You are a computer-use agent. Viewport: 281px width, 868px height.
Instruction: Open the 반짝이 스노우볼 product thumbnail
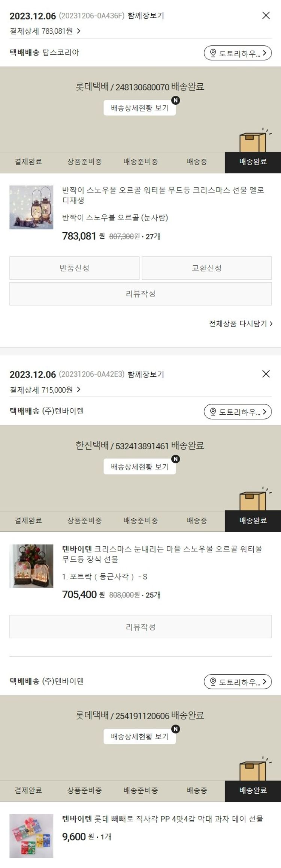coord(31,207)
